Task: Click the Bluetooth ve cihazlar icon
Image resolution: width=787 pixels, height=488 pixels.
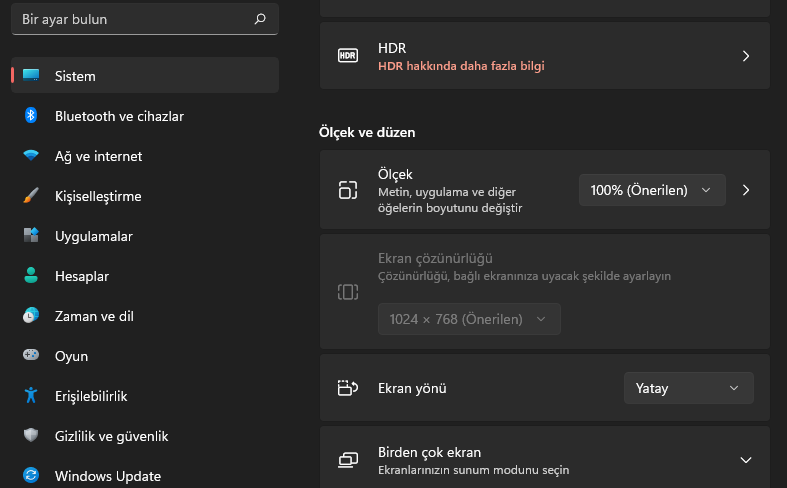Action: tap(31, 116)
